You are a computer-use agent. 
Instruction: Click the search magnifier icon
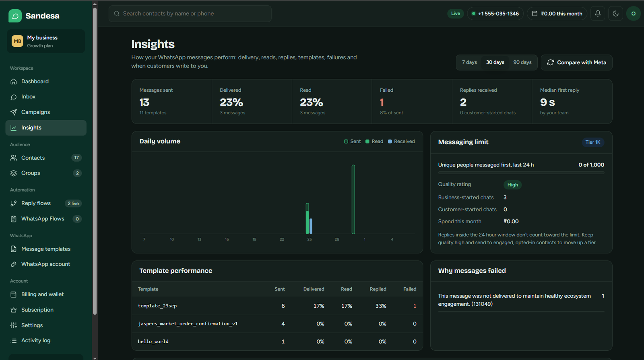[117, 14]
